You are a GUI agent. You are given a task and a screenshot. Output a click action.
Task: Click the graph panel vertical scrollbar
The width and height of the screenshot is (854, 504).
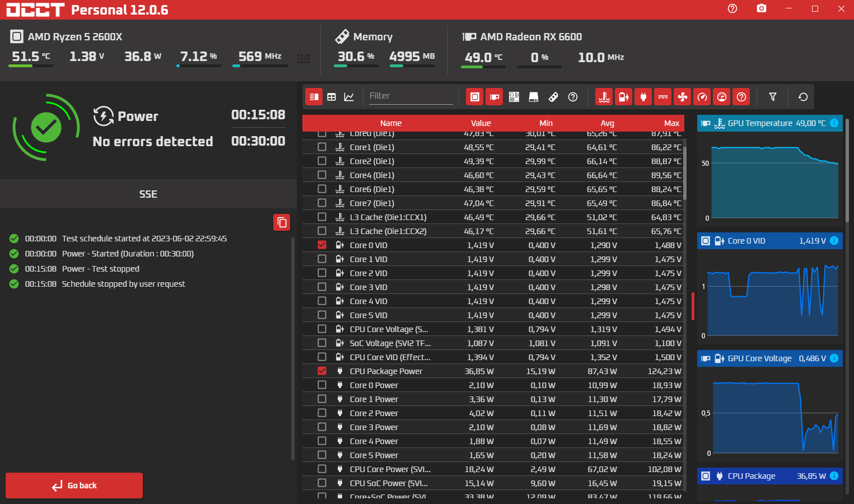click(847, 171)
